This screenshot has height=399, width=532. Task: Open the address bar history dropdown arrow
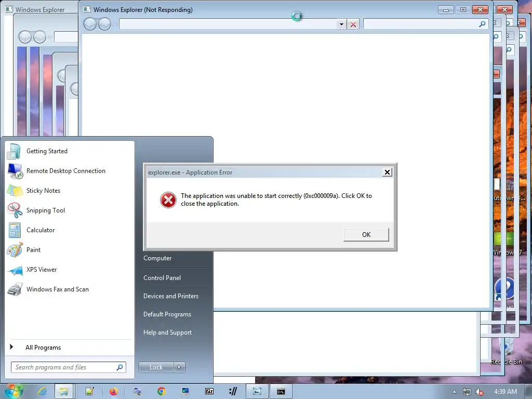coord(341,24)
